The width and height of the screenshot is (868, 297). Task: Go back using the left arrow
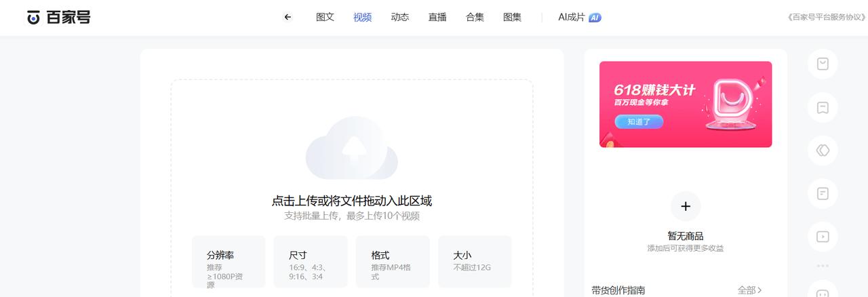[288, 18]
